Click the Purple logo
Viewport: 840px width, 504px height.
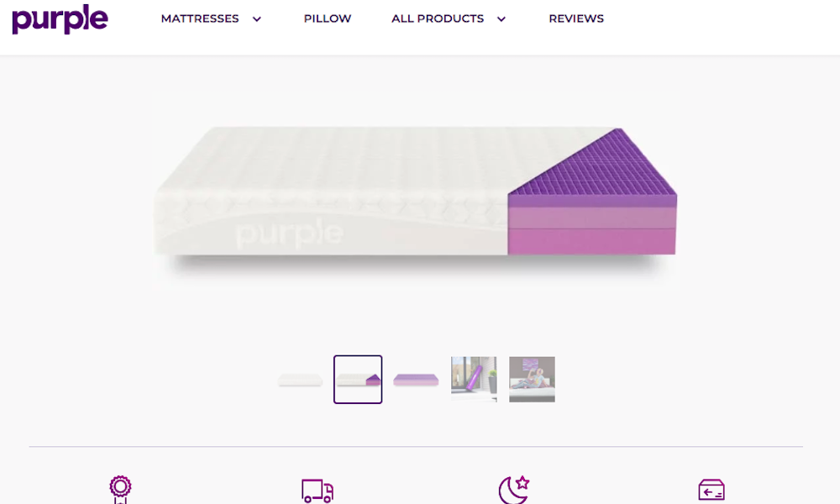60,19
